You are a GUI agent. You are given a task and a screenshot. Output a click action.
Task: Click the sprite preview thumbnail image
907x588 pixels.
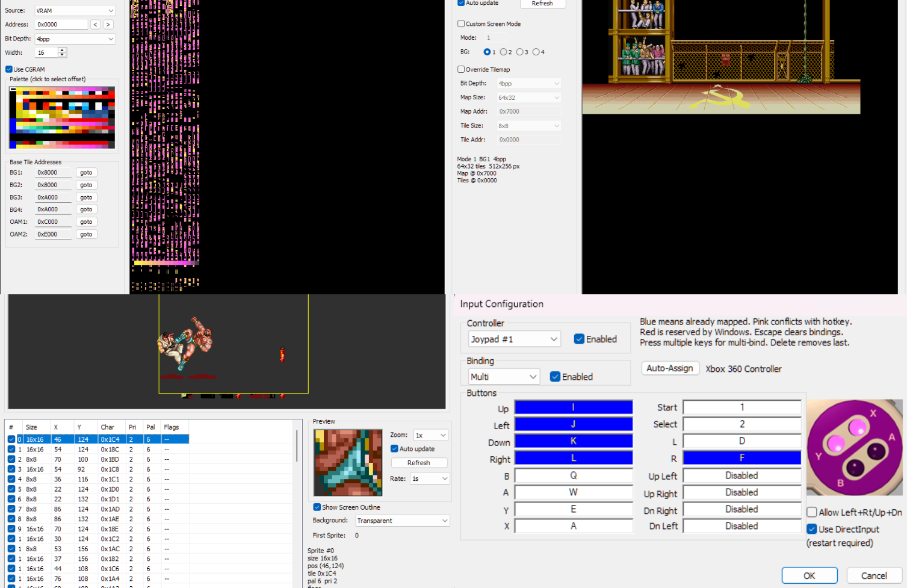pyautogui.click(x=348, y=462)
